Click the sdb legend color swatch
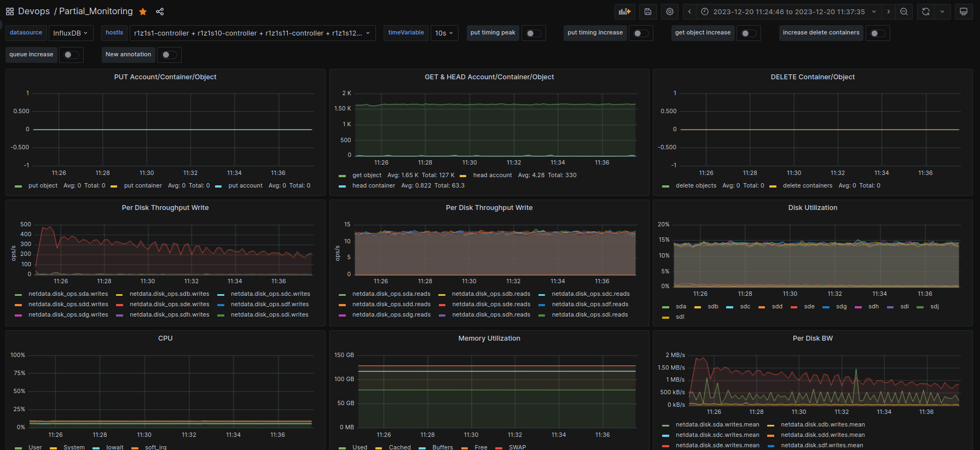Viewport: 980px width, 450px height. [x=698, y=307]
